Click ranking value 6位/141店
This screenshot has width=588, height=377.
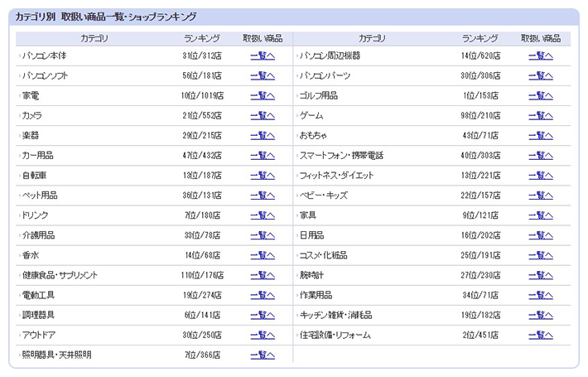point(202,315)
